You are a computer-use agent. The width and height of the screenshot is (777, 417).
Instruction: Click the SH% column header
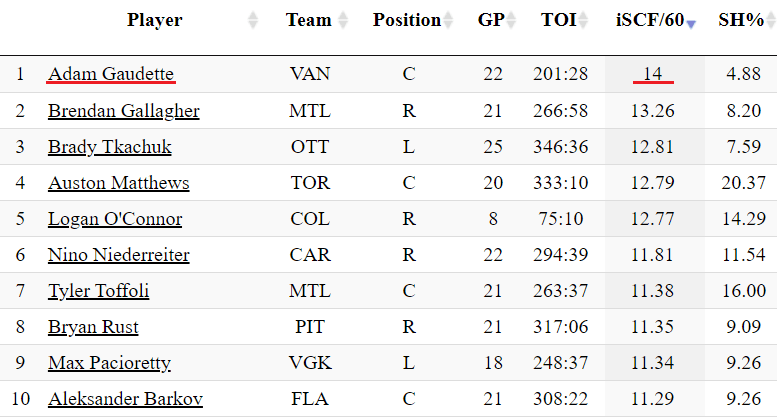click(x=741, y=20)
